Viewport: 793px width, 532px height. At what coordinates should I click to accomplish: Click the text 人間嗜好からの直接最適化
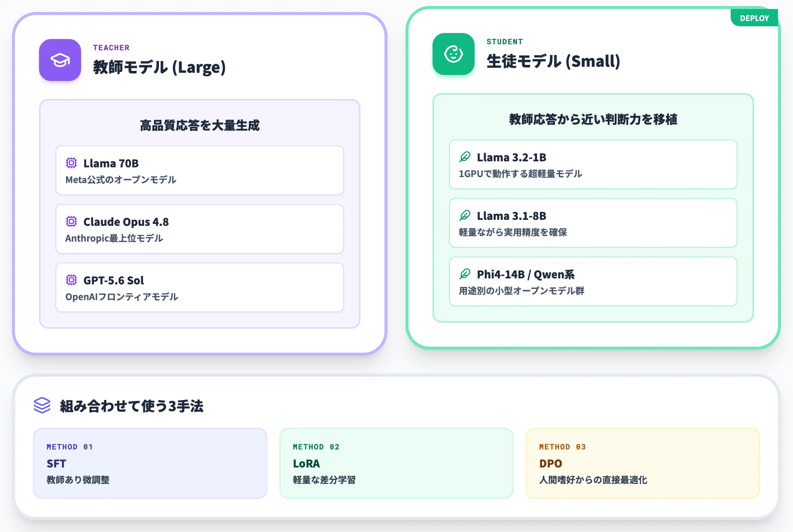[593, 480]
